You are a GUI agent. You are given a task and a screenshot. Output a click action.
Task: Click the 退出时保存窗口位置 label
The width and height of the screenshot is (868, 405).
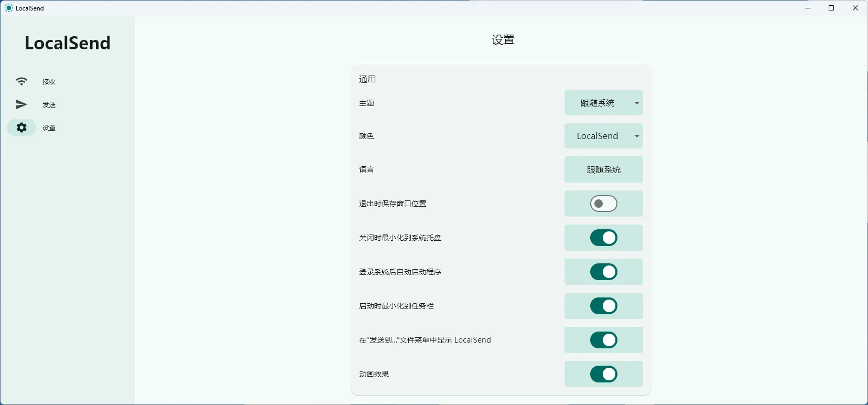[x=393, y=204]
